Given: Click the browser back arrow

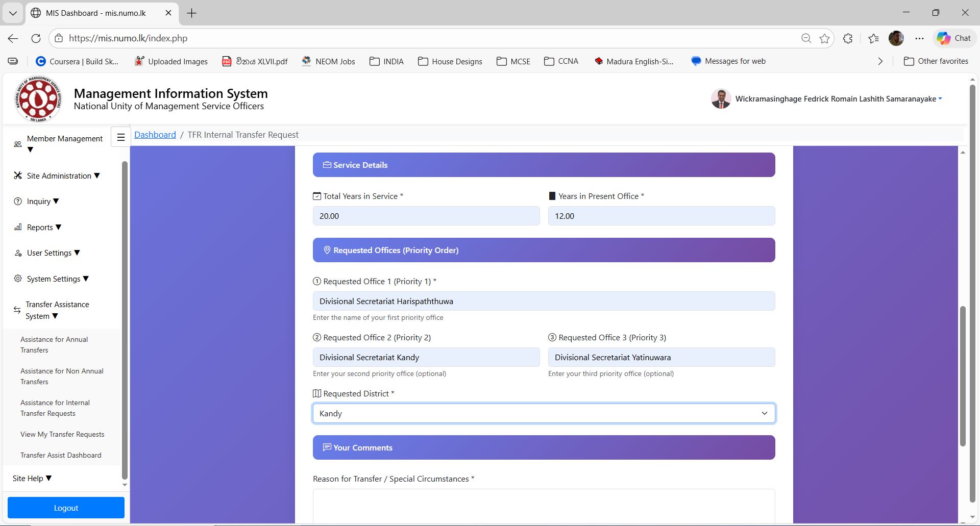Looking at the screenshot, I should [13, 38].
